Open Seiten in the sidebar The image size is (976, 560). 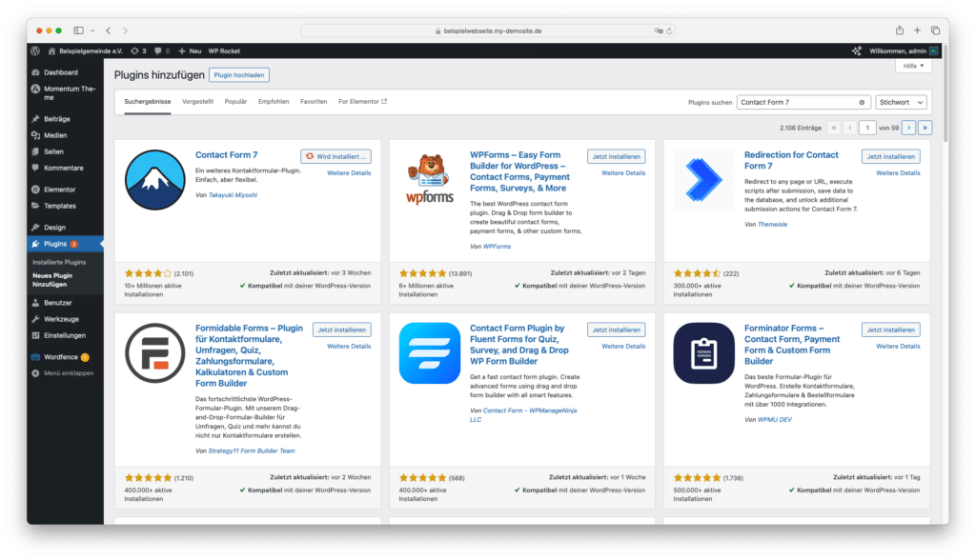tap(53, 151)
